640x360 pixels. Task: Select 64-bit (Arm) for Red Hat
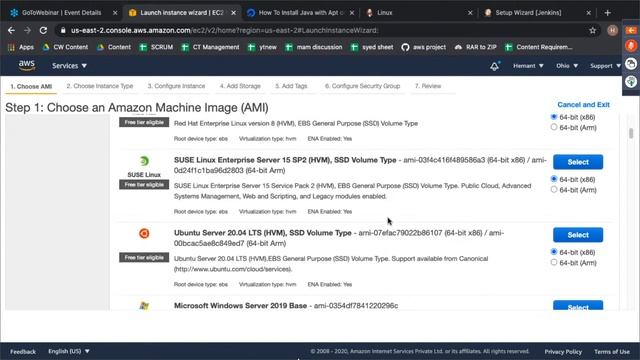[553, 127]
